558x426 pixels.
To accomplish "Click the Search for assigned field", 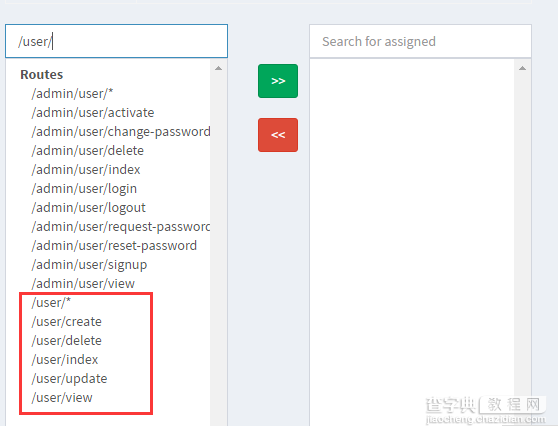I will click(x=420, y=41).
